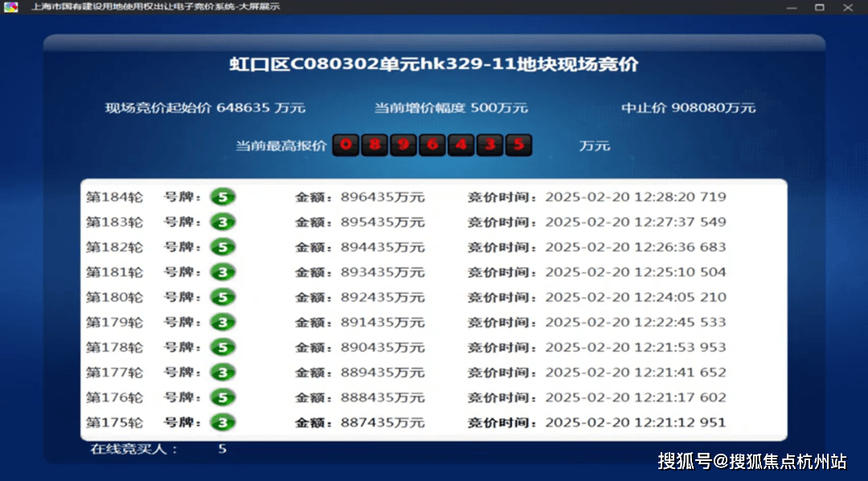Click the paddle 3 badge in round 175
Screen dimensions: 868x481
[223, 422]
